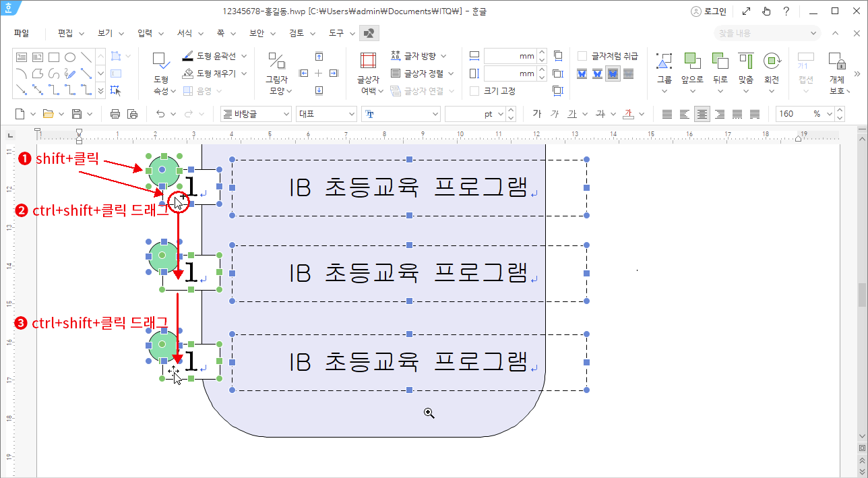The width and height of the screenshot is (868, 478).
Task: Click the print icon in toolbar
Action: click(115, 114)
